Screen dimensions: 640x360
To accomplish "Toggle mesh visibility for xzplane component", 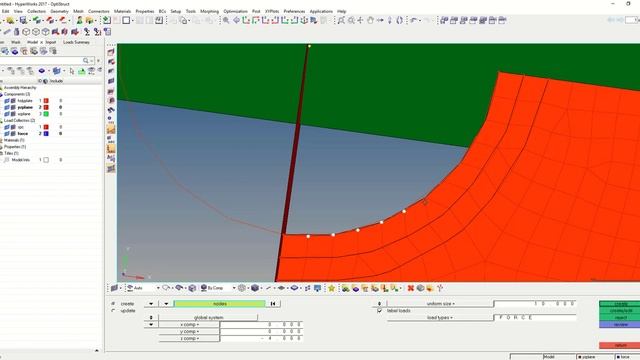I will pos(13,114).
